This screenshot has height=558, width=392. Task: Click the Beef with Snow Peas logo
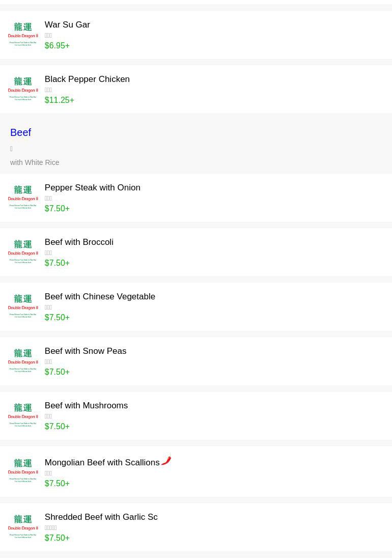[23, 361]
